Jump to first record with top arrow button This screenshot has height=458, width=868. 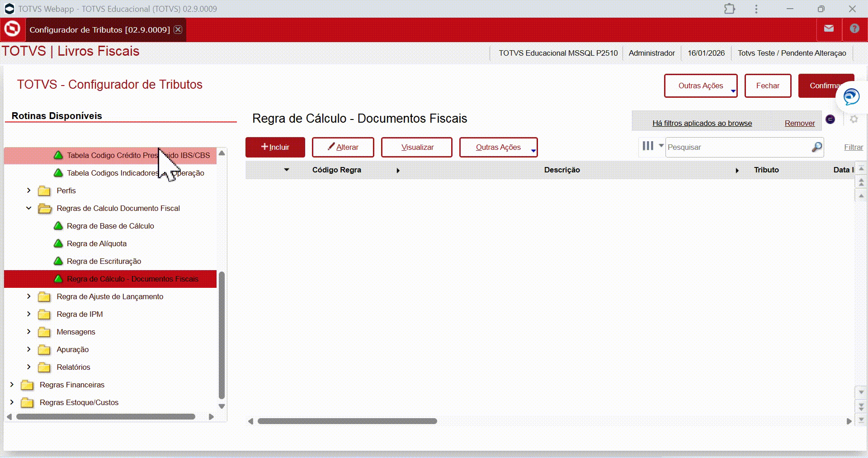pyautogui.click(x=861, y=168)
